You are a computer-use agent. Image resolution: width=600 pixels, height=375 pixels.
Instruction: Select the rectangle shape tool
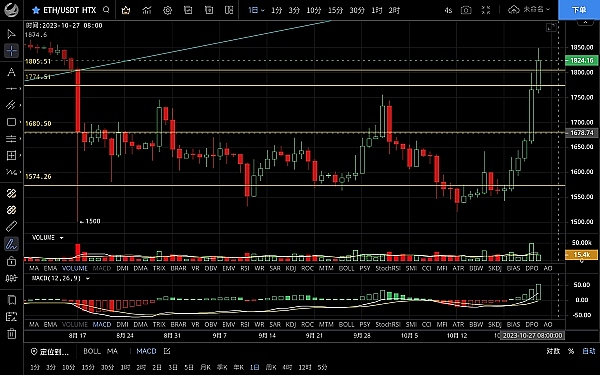pos(11,122)
